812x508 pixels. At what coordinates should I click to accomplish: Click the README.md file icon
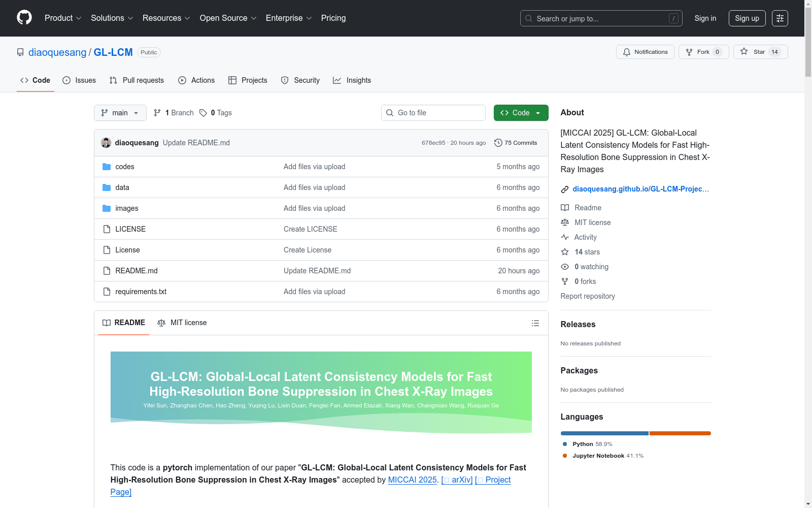107,271
